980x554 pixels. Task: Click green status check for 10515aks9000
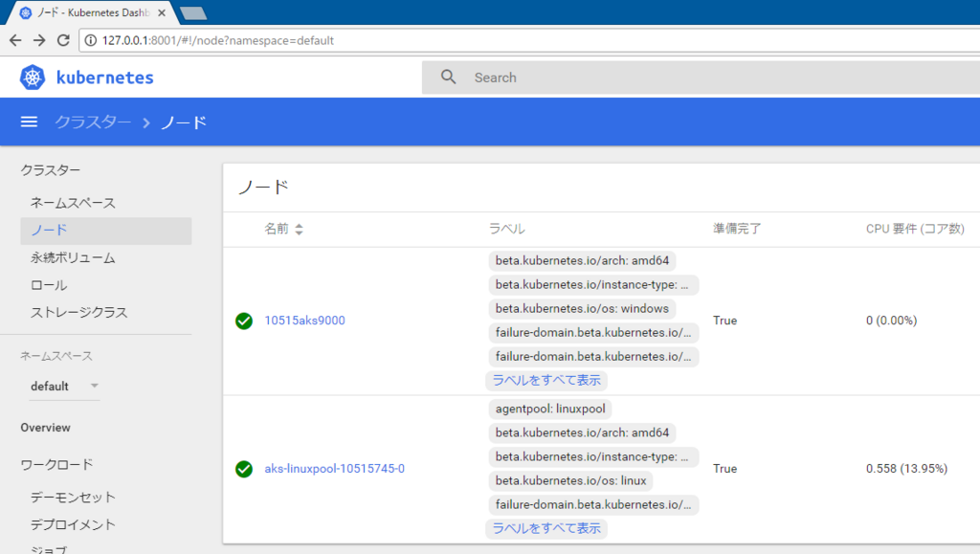[x=244, y=321]
